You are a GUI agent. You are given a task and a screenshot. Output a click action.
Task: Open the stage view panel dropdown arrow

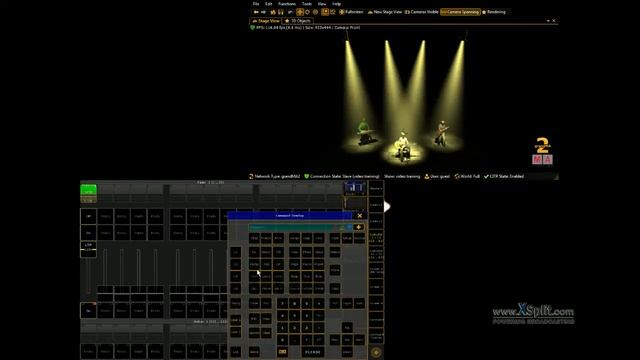(x=548, y=21)
